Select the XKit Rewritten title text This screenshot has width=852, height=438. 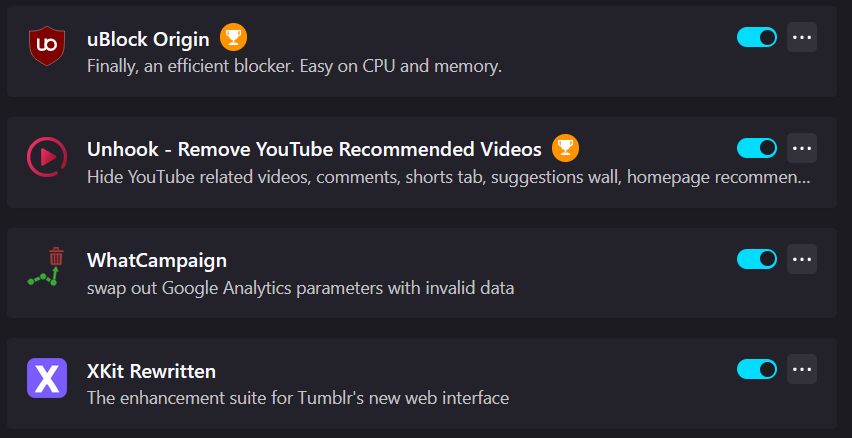pos(151,372)
